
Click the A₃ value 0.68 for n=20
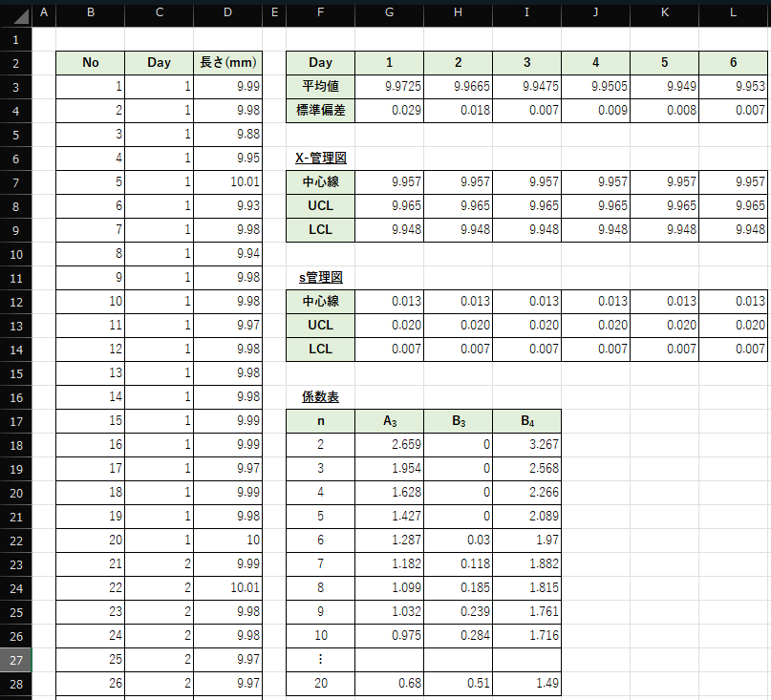[389, 684]
